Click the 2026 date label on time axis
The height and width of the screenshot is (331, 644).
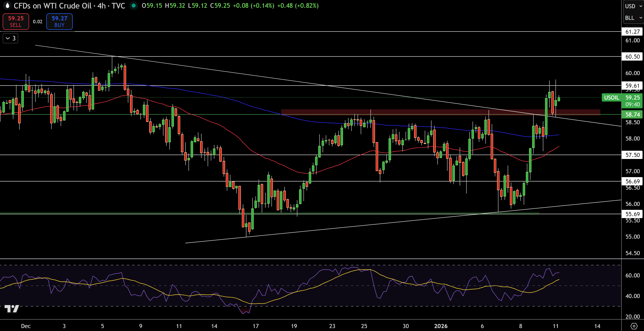click(x=441, y=326)
